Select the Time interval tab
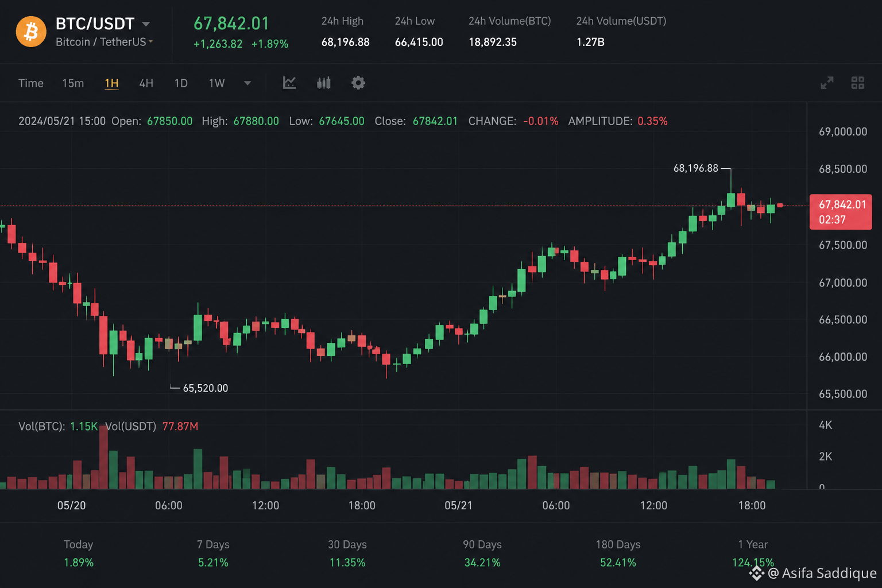 (x=31, y=83)
